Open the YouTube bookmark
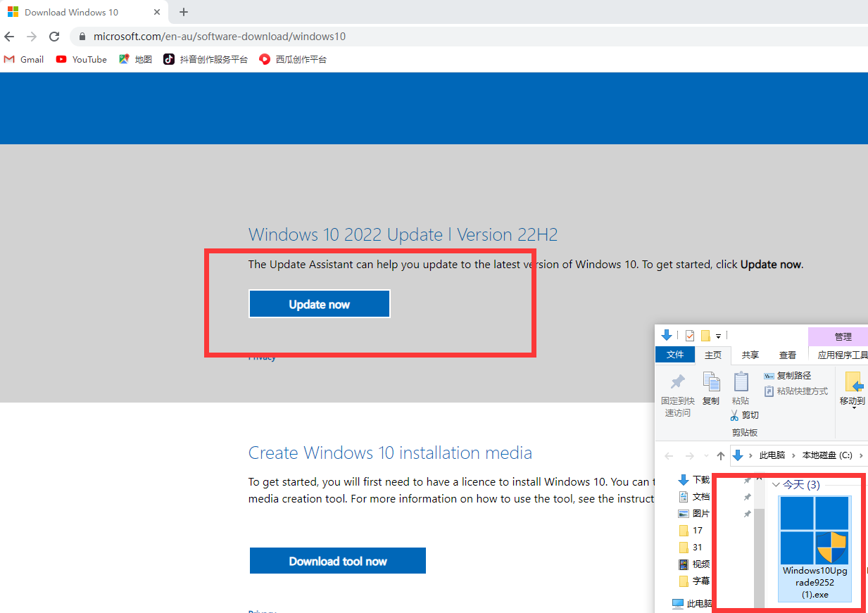This screenshot has width=868, height=613. coord(81,60)
